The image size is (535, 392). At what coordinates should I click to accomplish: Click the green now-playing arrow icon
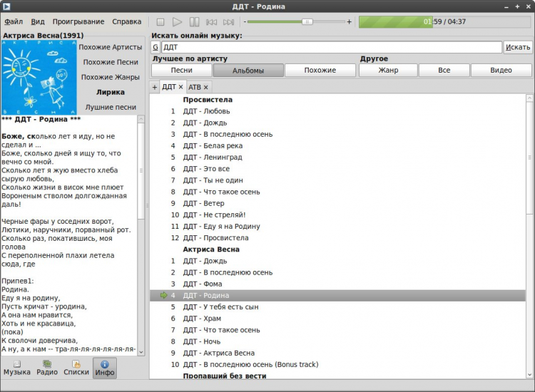pyautogui.click(x=164, y=296)
